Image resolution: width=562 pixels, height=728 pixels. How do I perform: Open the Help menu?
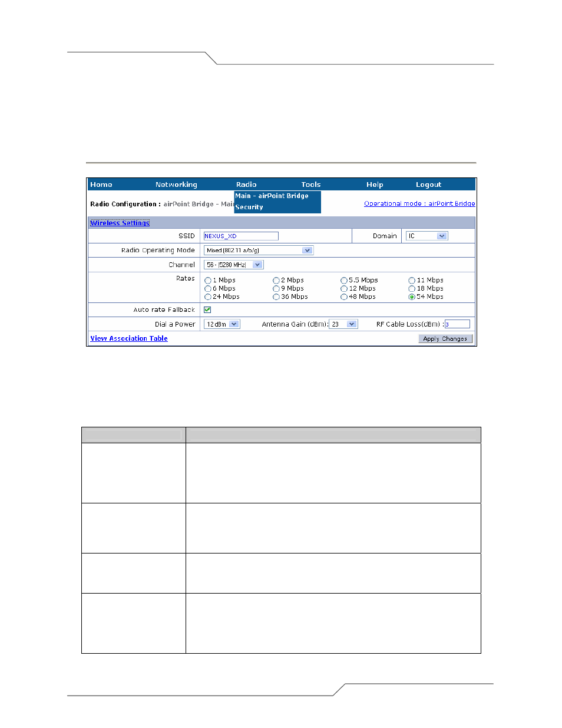click(375, 185)
